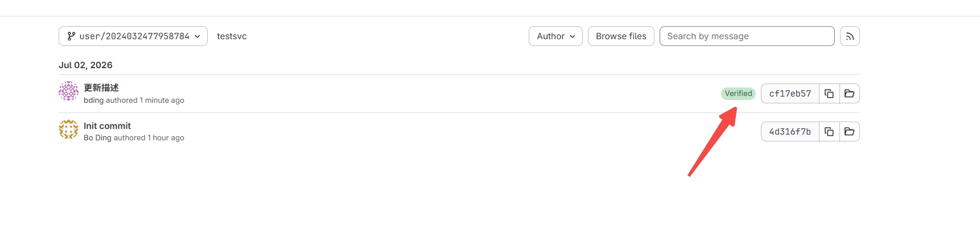Click the bding user avatar
This screenshot has width=980, height=238.
click(x=68, y=91)
